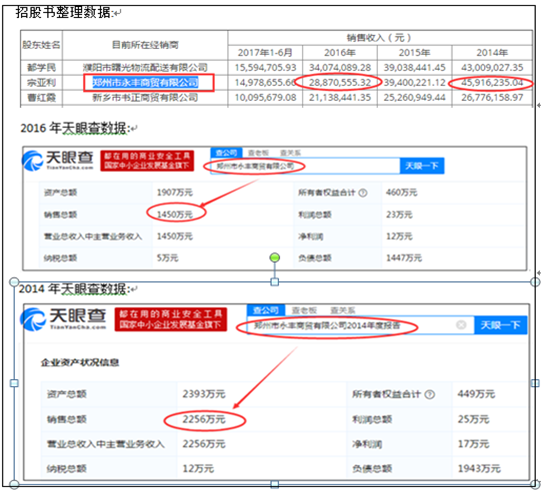Open the 查公司 tab in the 2016 Tianyancha screenshot

click(226, 153)
